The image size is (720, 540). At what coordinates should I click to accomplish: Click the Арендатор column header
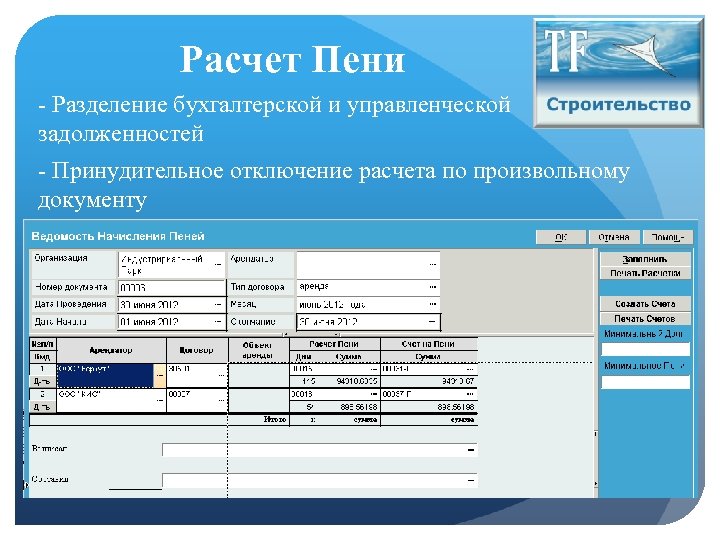[111, 350]
